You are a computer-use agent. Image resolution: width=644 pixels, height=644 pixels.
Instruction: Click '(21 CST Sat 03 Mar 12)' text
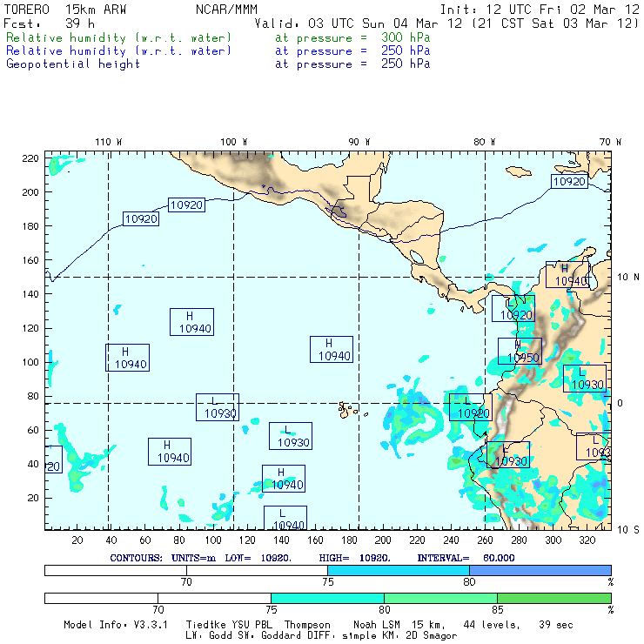click(555, 23)
